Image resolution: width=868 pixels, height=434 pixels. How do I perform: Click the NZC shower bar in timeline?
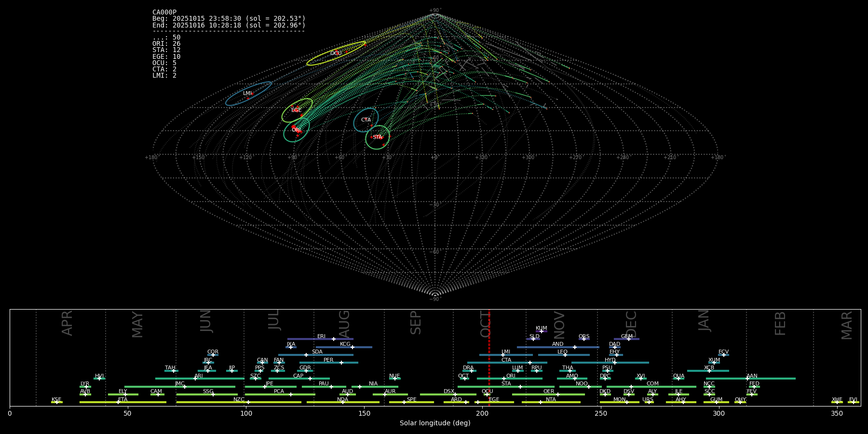click(x=239, y=402)
